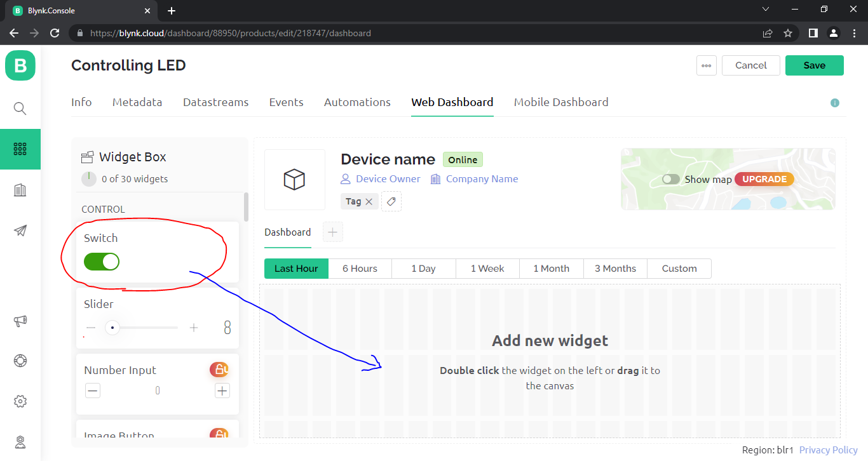Click the Device Owner link
The width and height of the screenshot is (868, 461).
click(x=388, y=179)
